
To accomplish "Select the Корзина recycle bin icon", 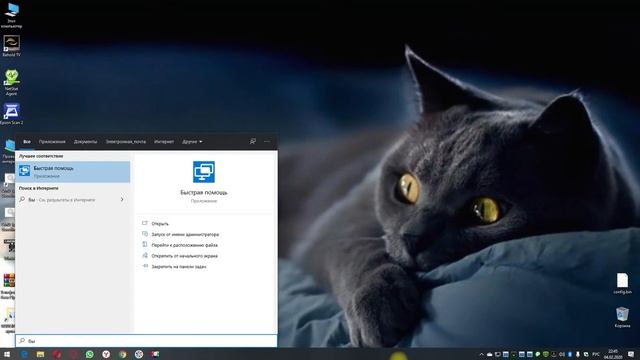I will [x=622, y=318].
